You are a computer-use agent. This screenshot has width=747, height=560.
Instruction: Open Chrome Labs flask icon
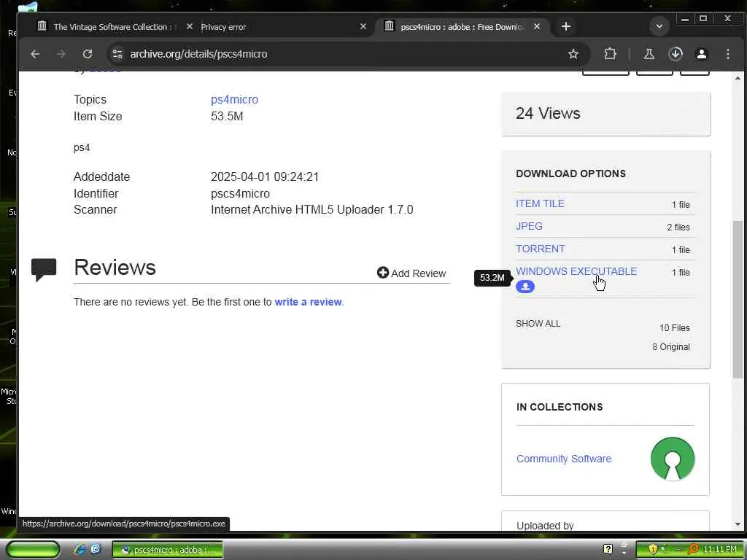[649, 54]
